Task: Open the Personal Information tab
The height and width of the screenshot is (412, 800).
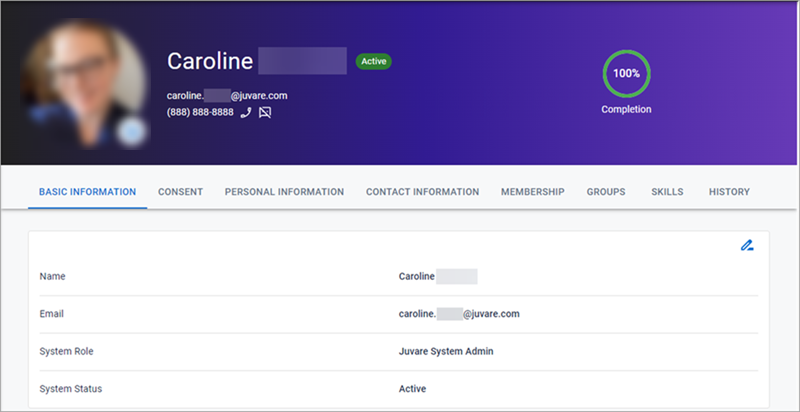Action: [285, 192]
